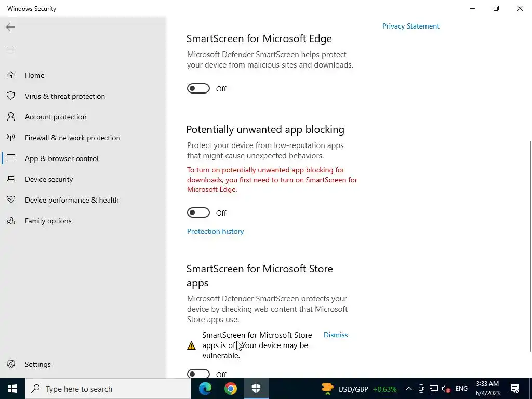Open the notification center icon
Viewport: 532px width, 399px height.
point(515,389)
